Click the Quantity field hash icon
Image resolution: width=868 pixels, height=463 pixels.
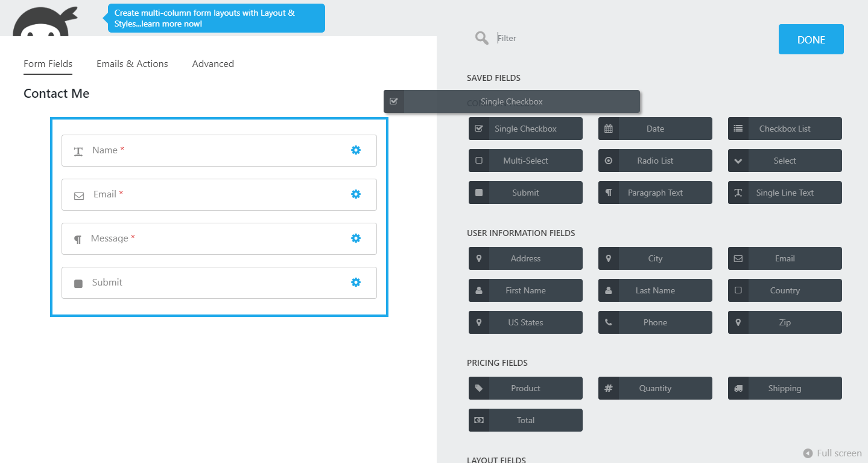[609, 388]
